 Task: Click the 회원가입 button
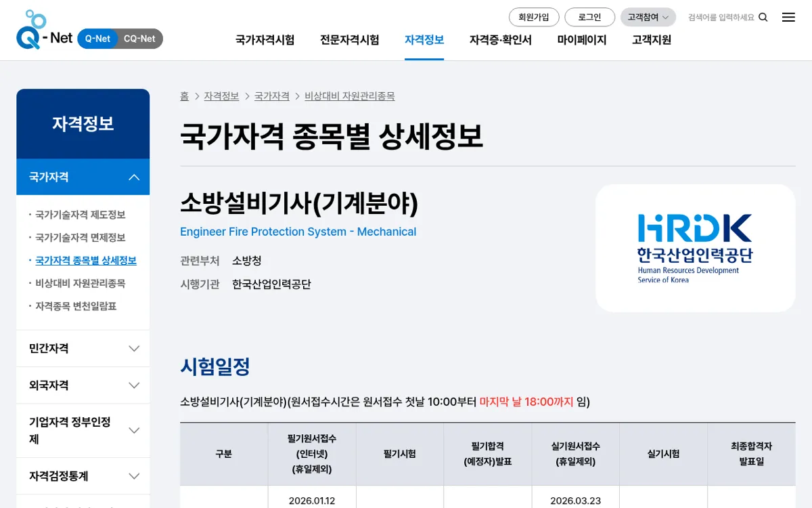click(x=534, y=17)
